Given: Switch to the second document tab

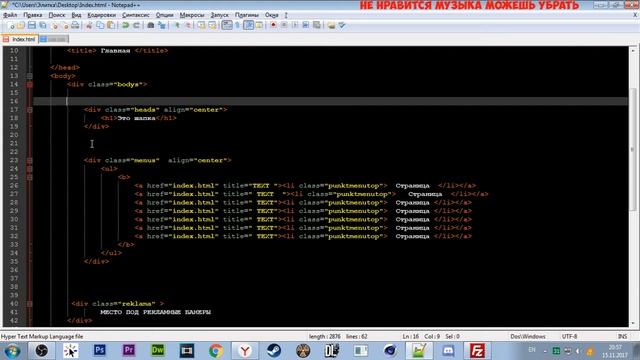Looking at the screenshot, I should pos(54,39).
